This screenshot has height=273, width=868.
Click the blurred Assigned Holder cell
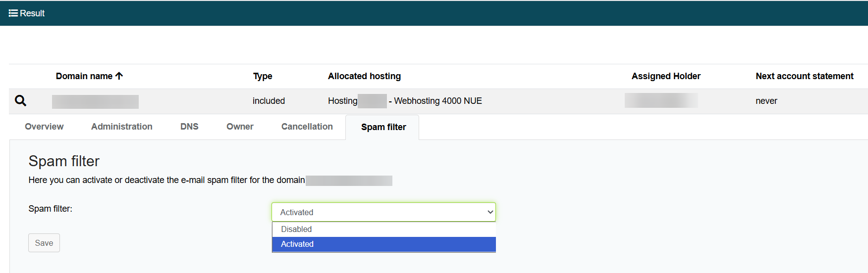point(661,100)
